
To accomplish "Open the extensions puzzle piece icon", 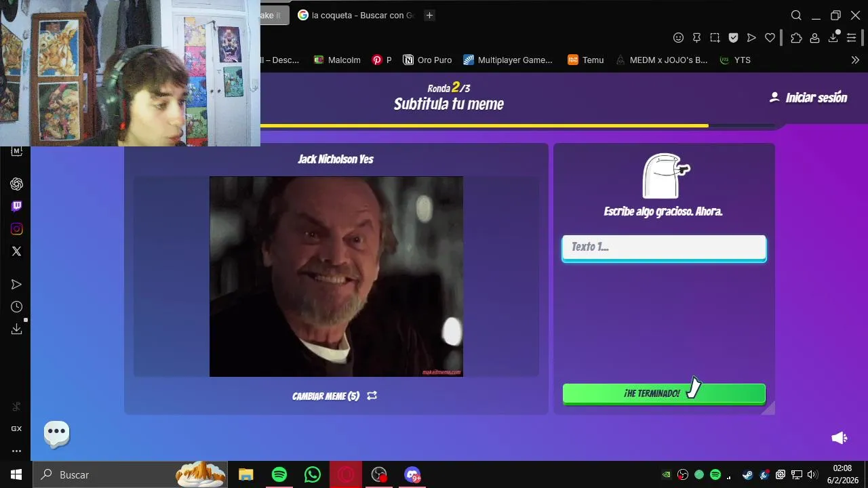I will click(796, 38).
